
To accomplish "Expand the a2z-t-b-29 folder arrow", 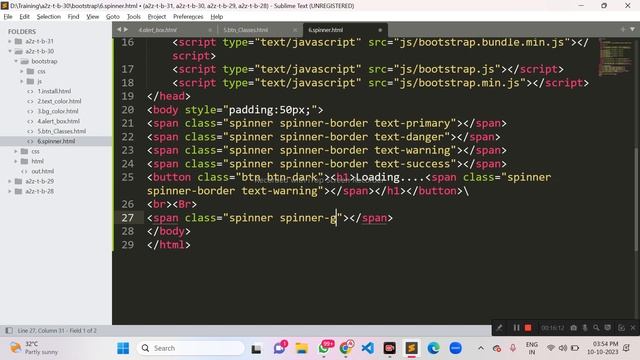I will [x=10, y=181].
